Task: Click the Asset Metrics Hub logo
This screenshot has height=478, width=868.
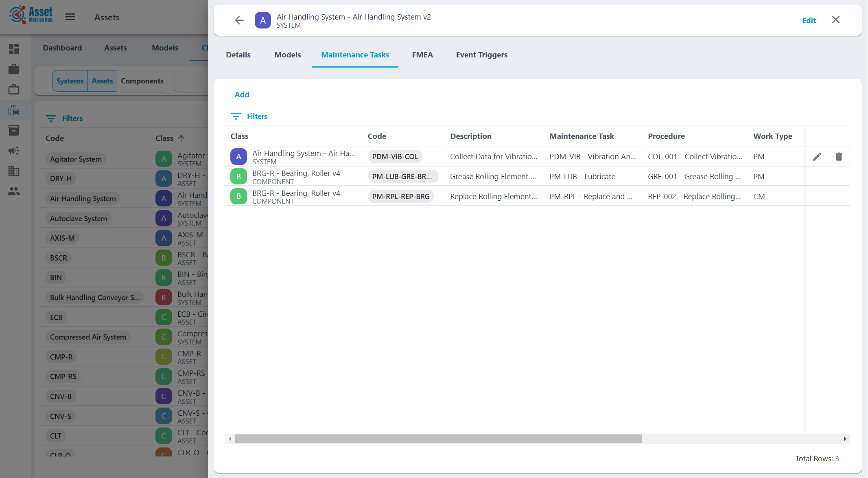Action: coord(31,15)
